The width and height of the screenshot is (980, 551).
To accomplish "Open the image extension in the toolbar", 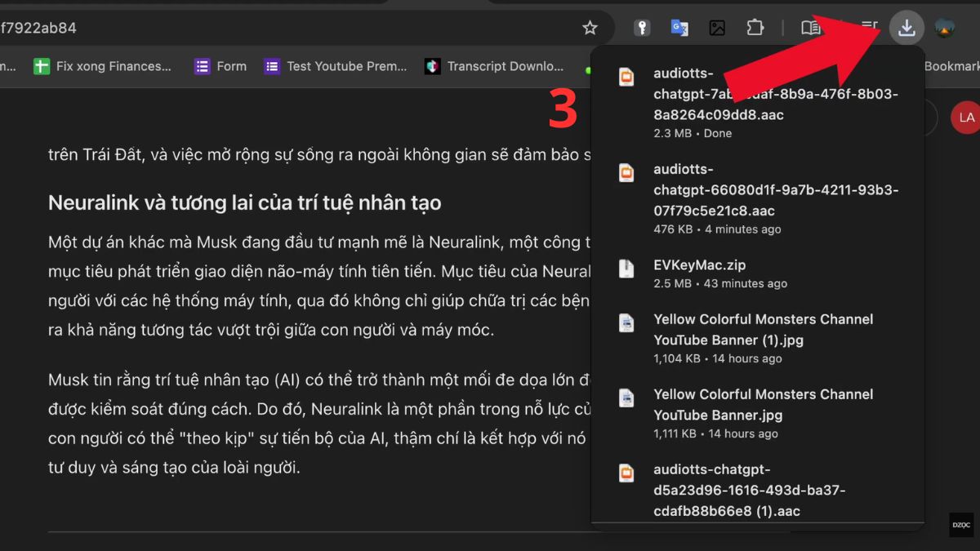I will [717, 28].
